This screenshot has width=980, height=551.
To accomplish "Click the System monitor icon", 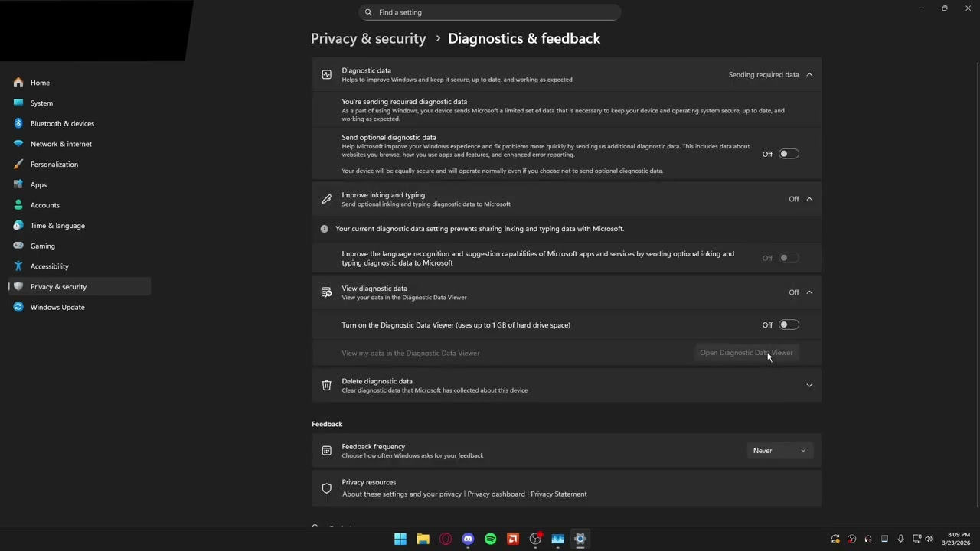I will 18,103.
